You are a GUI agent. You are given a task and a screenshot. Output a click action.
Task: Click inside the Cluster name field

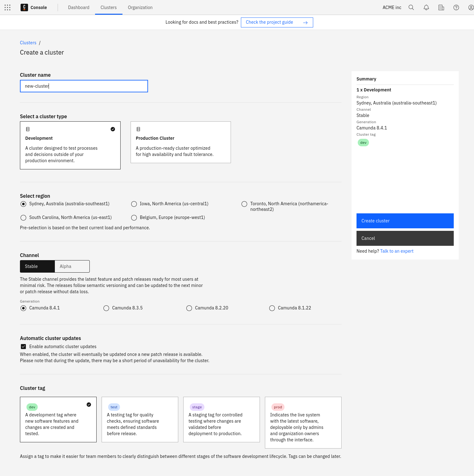tap(84, 86)
